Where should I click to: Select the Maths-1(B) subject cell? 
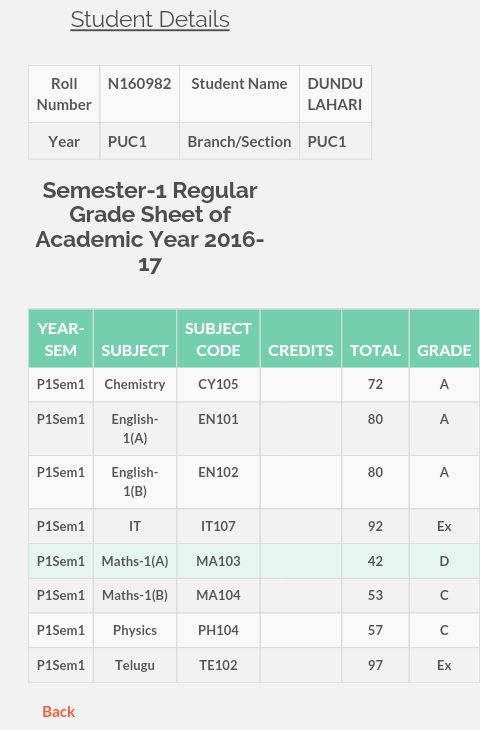coord(135,595)
